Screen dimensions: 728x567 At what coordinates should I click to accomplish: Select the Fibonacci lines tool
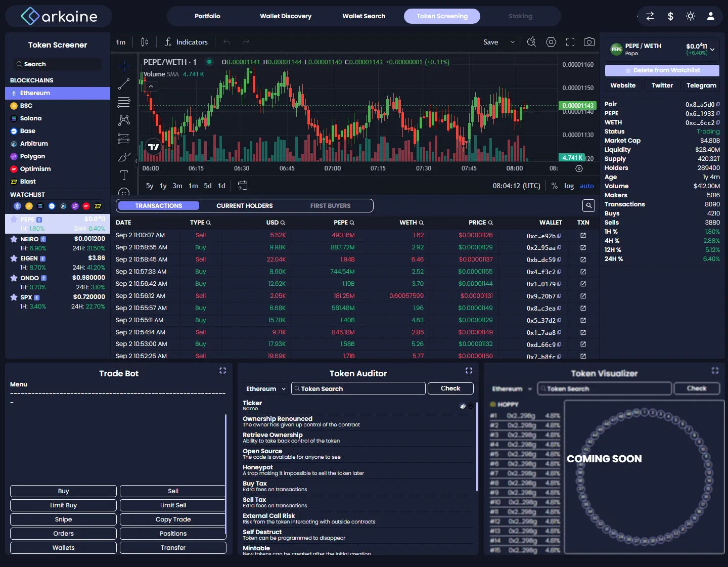tap(124, 102)
